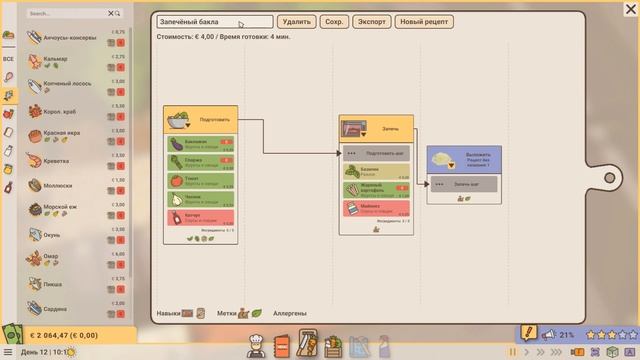Screen dimensions: 640x360
Task: Remove Спаржа with its red button
Action: point(227,160)
